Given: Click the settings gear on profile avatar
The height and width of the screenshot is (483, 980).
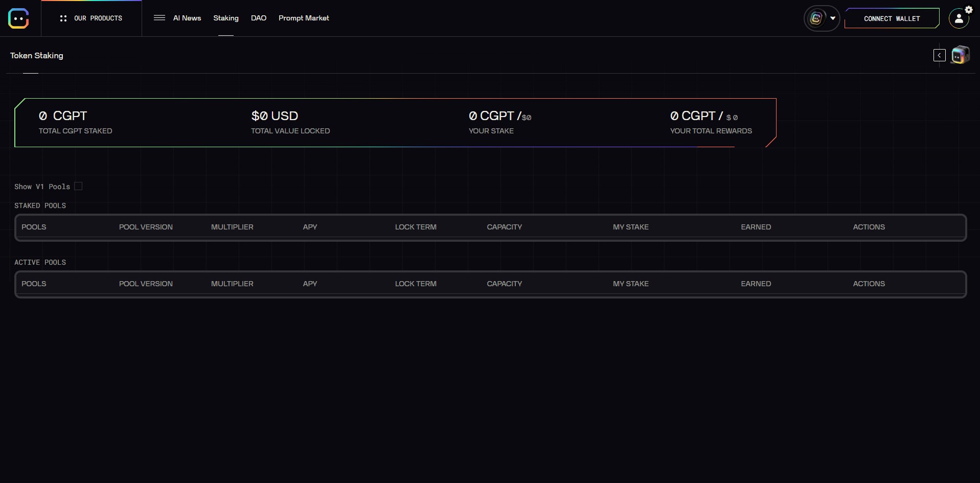Looking at the screenshot, I should (x=968, y=10).
